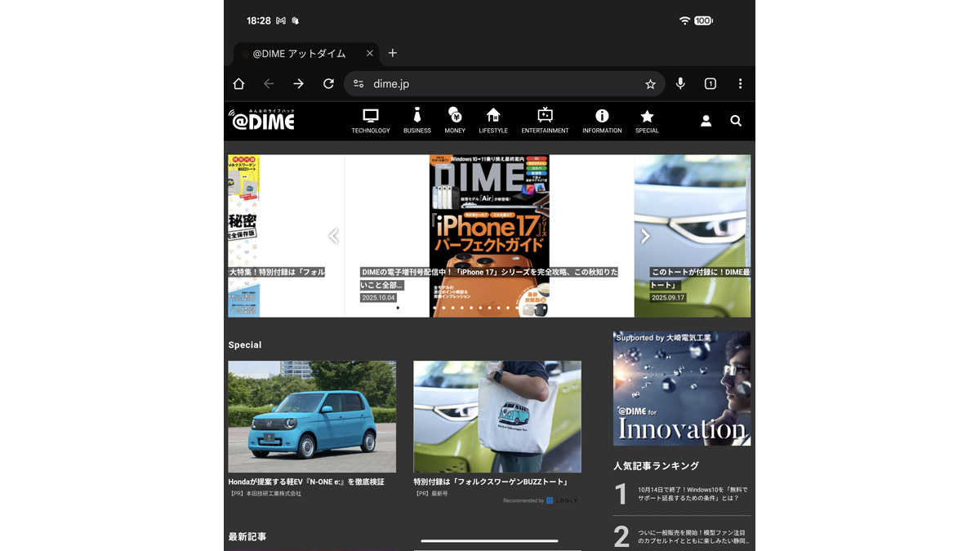Click the user account icon

706,121
